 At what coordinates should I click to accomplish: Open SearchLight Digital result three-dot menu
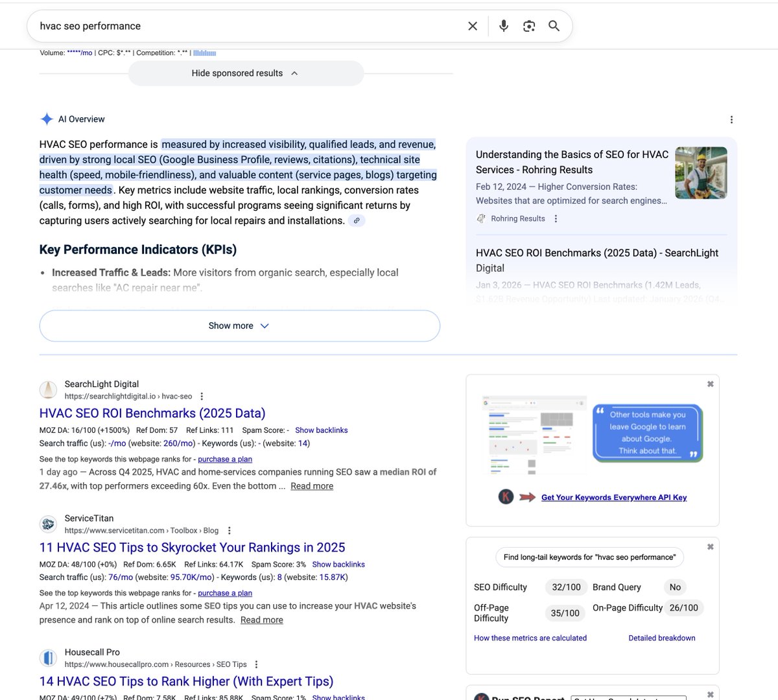[202, 396]
